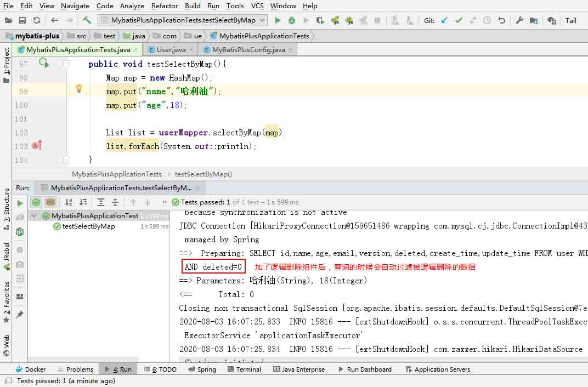Click the layout icon in Run panel sidebar
The width and height of the screenshot is (588, 387).
20,297
